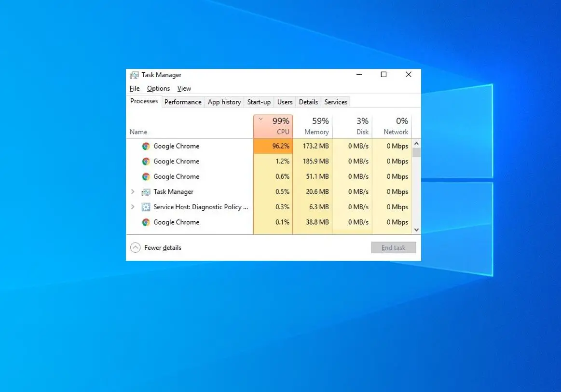Sort processes by the Memory column header
Viewport: 561px width, 392px height.
coord(316,126)
